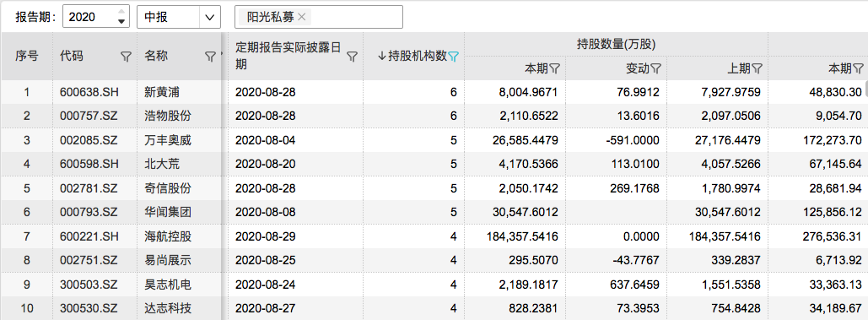The height and width of the screenshot is (320, 868).
Task: Click disclosure date 2020-08-29
Action: pyautogui.click(x=266, y=236)
